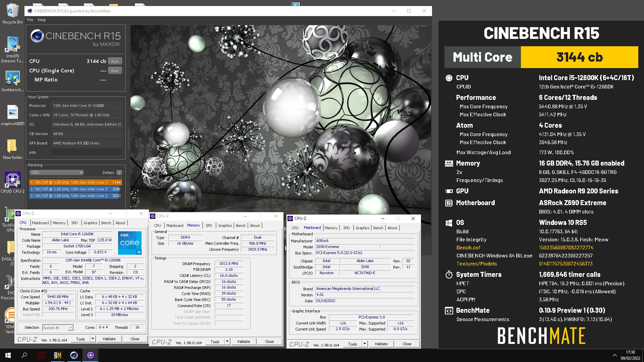Screen dimensions: 644x362
Task: Open SPD tab in CPU-Z Memory window
Action: 209,226
